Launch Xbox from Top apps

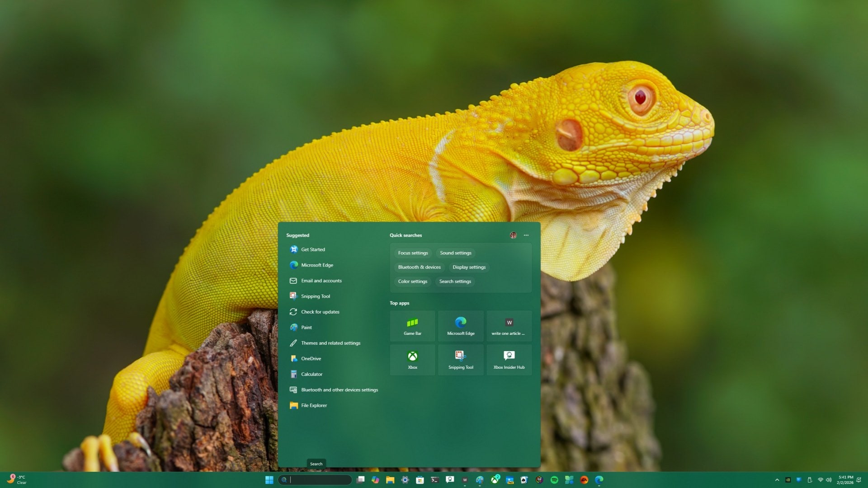pyautogui.click(x=412, y=360)
